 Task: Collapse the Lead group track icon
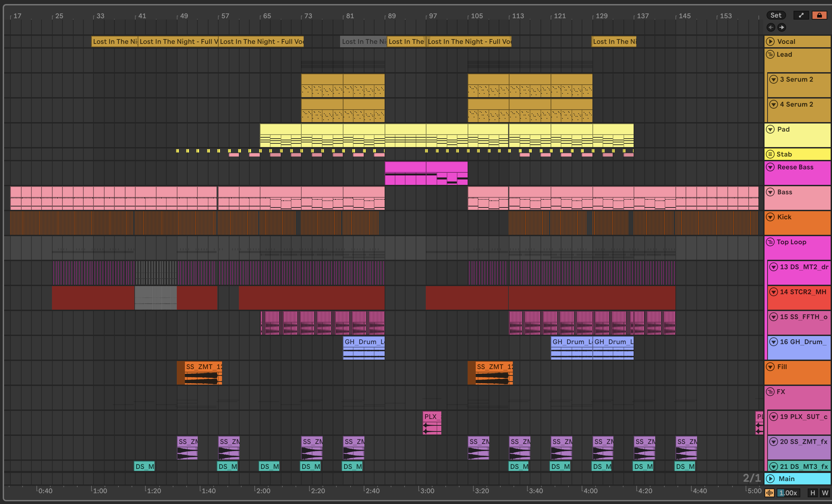(x=770, y=54)
